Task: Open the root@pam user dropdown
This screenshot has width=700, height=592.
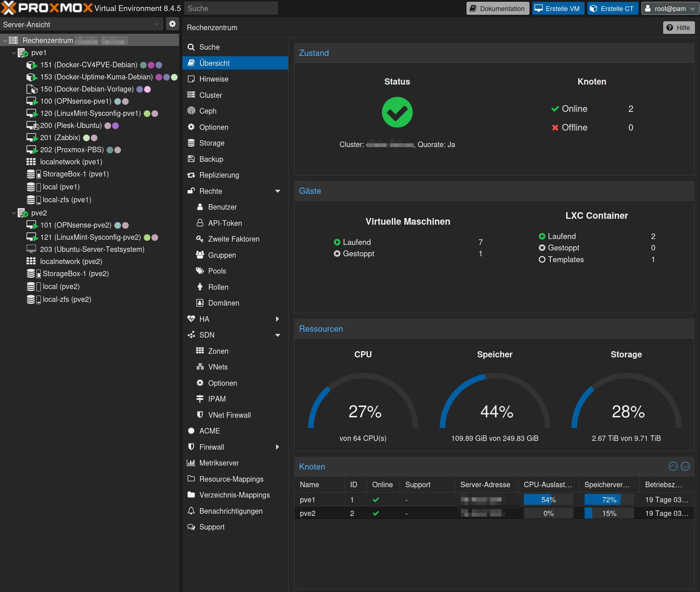Action: [670, 8]
